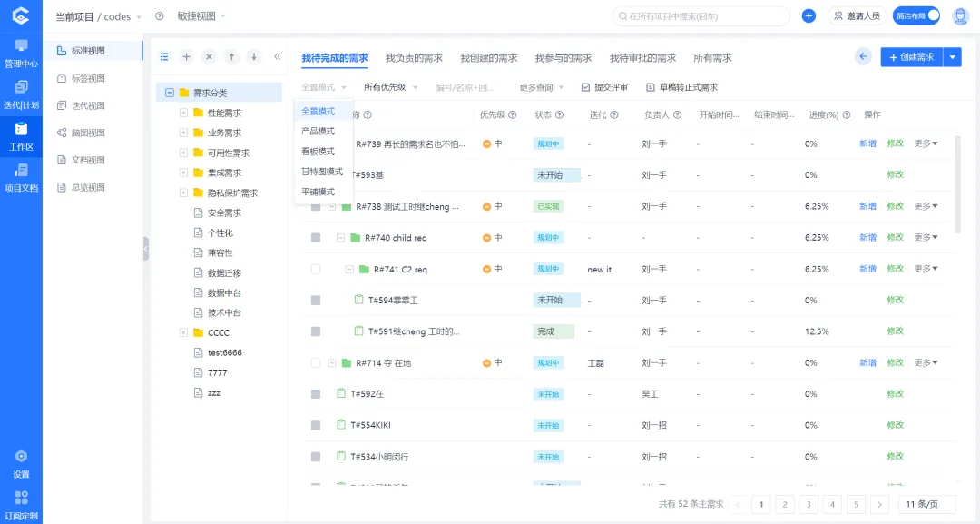Expand the 业务需求 tree node
The image size is (980, 524).
pyautogui.click(x=183, y=133)
